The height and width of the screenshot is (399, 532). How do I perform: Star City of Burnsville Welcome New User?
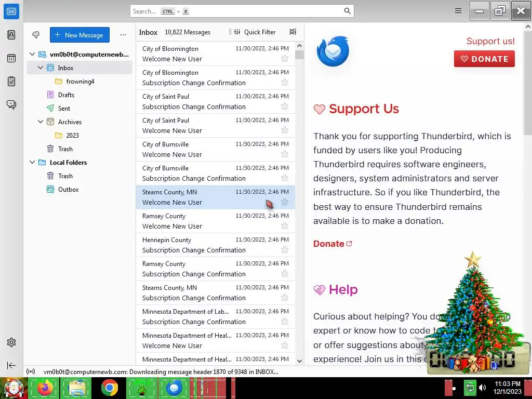click(x=285, y=154)
